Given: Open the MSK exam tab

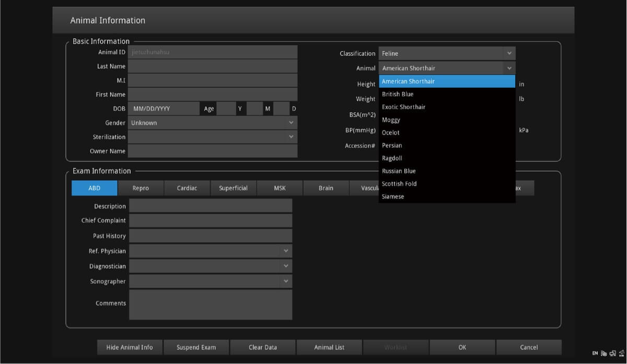Looking at the screenshot, I should coord(280,189).
